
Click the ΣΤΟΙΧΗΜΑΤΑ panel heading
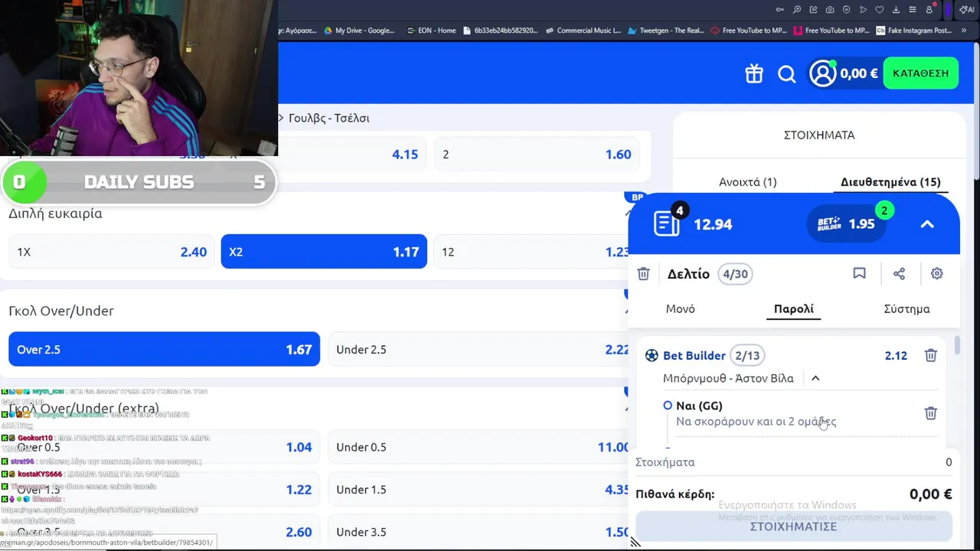pos(819,135)
